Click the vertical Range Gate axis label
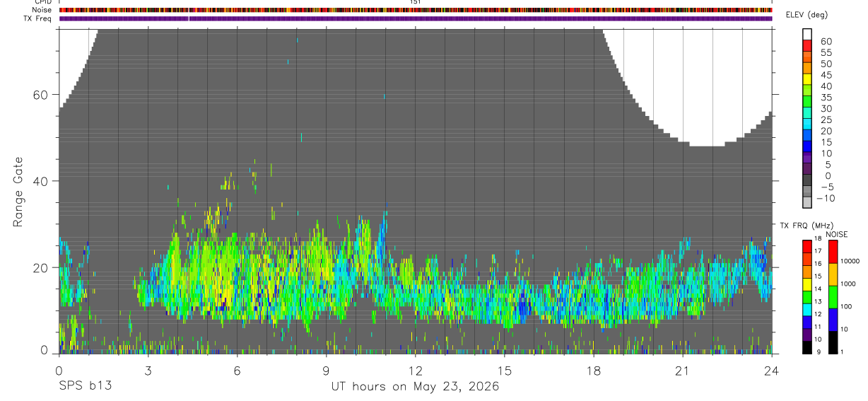Screen dimensions: 868x401 18,192
